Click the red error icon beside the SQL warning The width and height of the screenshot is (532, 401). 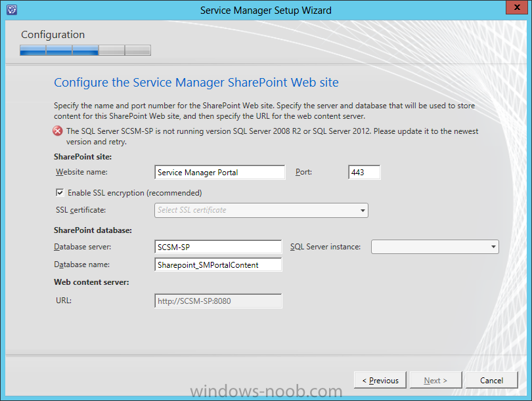58,131
